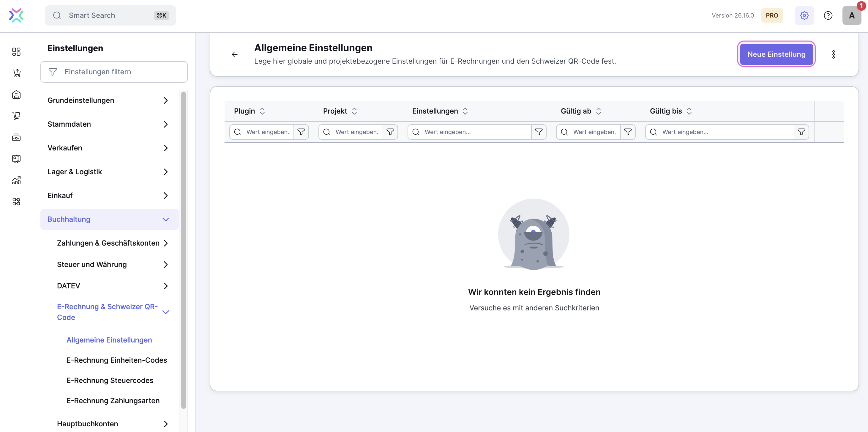The image size is (868, 432).
Task: Open the settings gear icon
Action: 804,15
